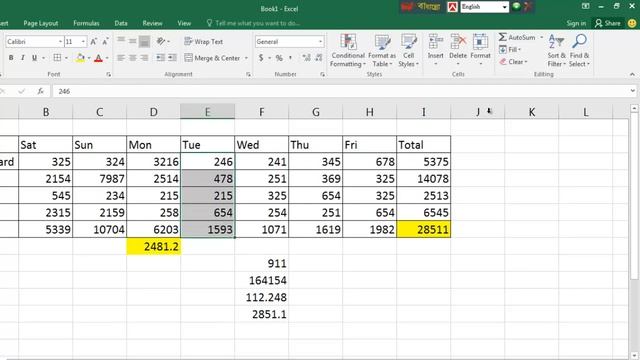
Task: Click the AutoSum sigma icon
Action: click(502, 37)
